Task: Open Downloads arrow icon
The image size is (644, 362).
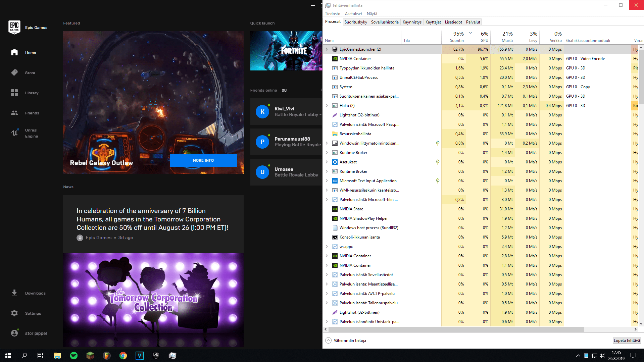Action: [14, 293]
